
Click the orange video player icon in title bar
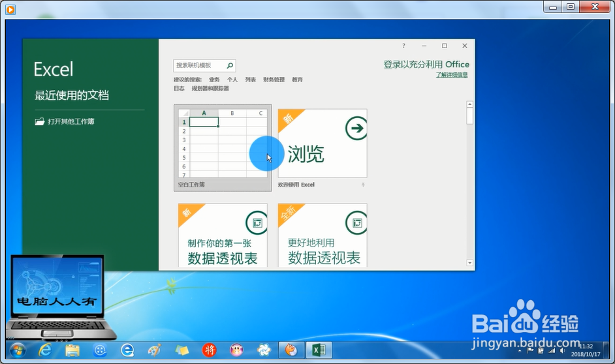(x=10, y=9)
